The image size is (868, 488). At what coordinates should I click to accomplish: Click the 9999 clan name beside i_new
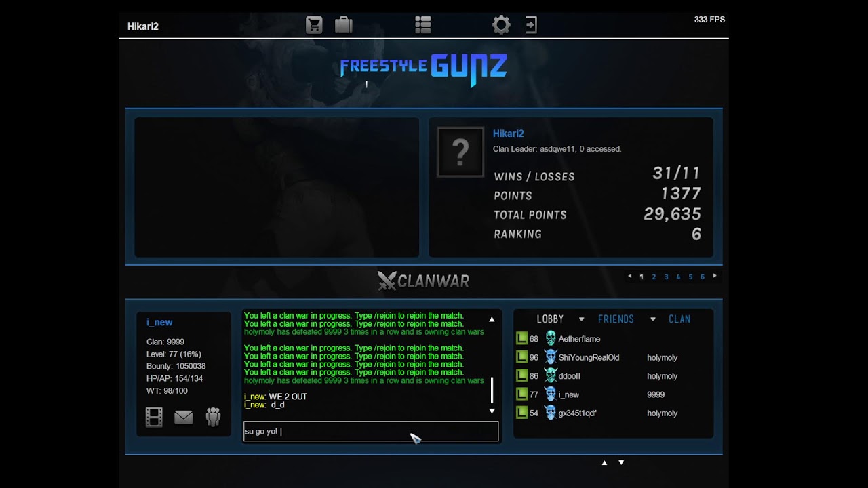pos(656,394)
